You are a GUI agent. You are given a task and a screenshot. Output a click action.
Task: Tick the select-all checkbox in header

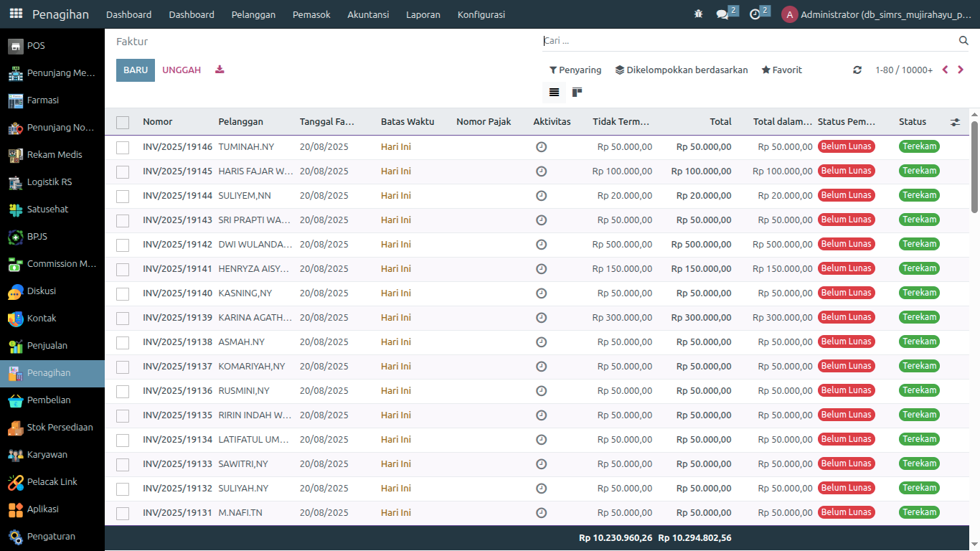pyautogui.click(x=123, y=122)
